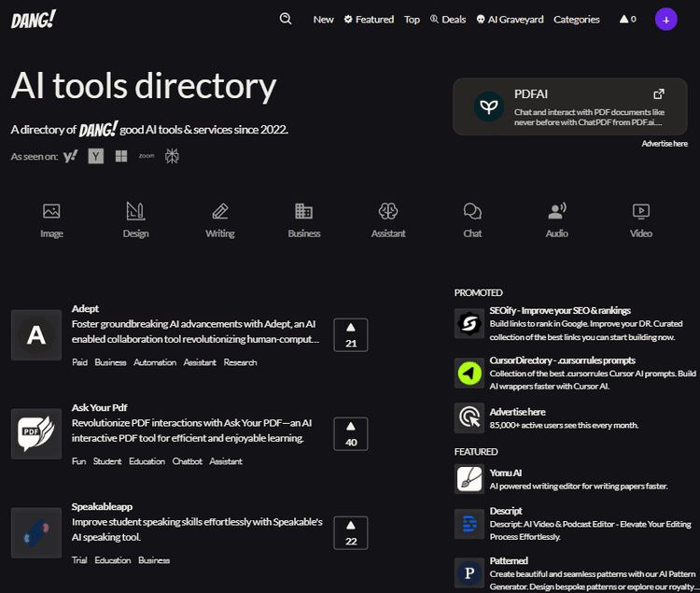Open the Deals page

tap(448, 20)
